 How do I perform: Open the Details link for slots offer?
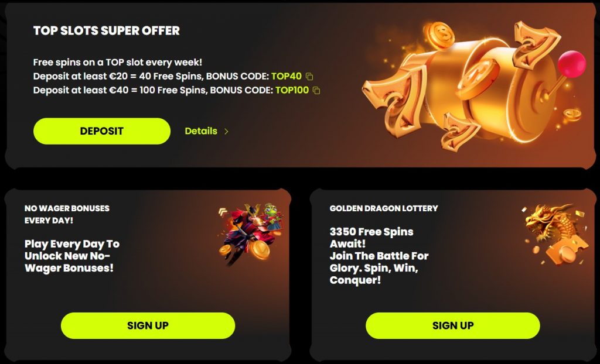[x=207, y=131]
